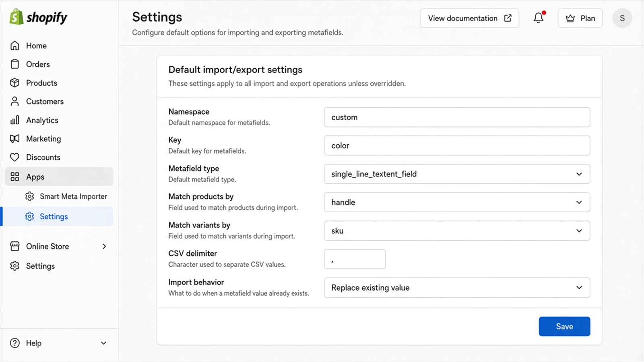Click the Smart Meta Importer gear icon
The width and height of the screenshot is (644, 362).
pos(29,196)
